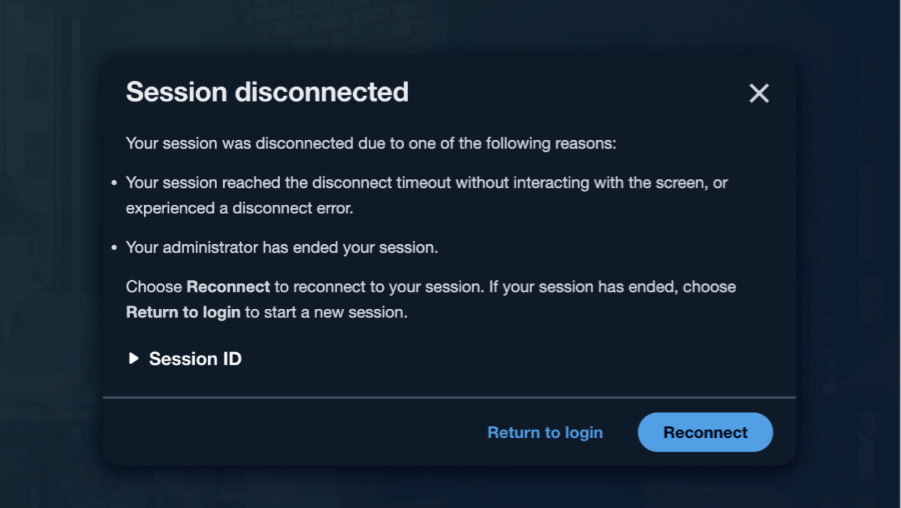Viewport: 901px width, 508px height.
Task: Click bold Return to login in paragraph
Action: tap(183, 312)
